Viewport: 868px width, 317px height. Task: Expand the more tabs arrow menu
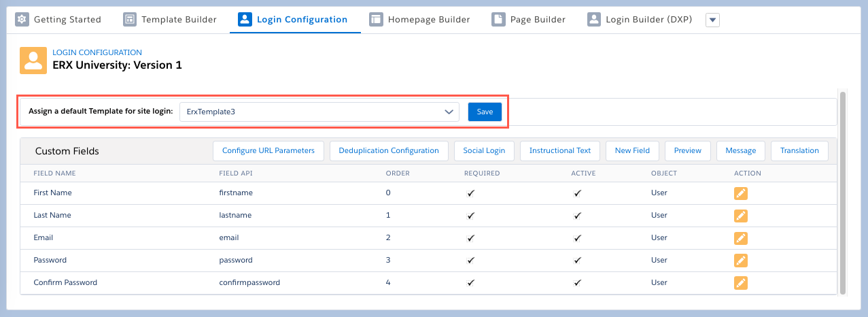click(x=712, y=20)
